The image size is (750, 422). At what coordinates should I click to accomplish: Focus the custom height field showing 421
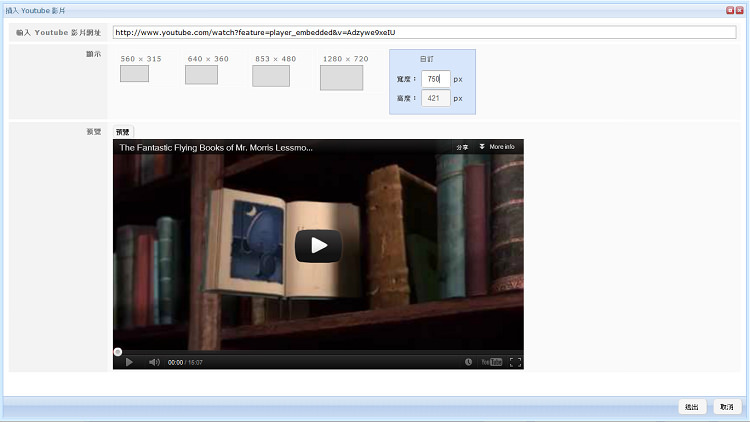pos(436,98)
